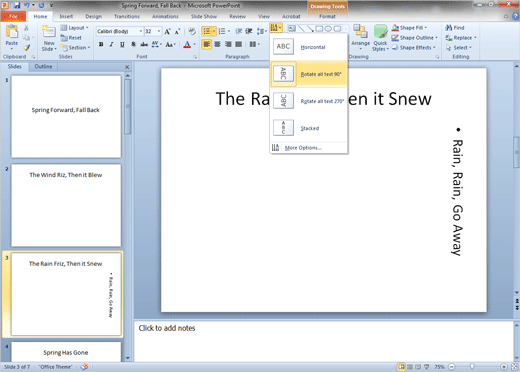Increase list indent level
Screen dimensions: 520x372
tap(249, 31)
